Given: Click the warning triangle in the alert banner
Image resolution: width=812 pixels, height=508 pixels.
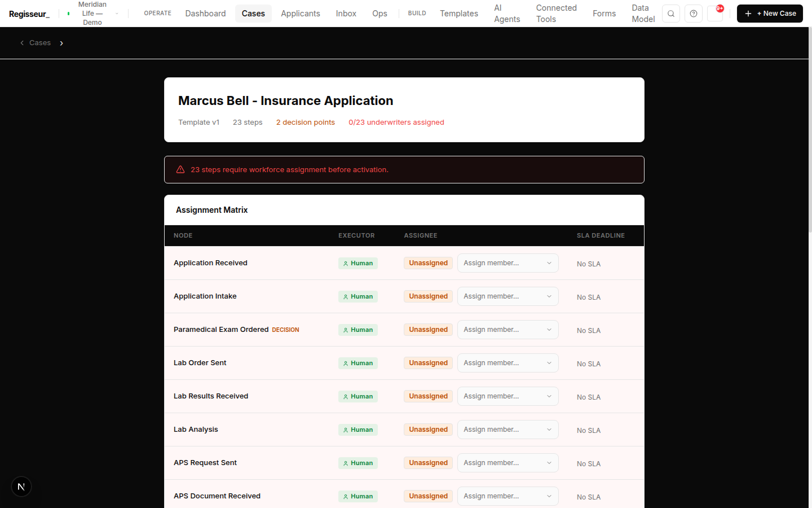Looking at the screenshot, I should 180,169.
